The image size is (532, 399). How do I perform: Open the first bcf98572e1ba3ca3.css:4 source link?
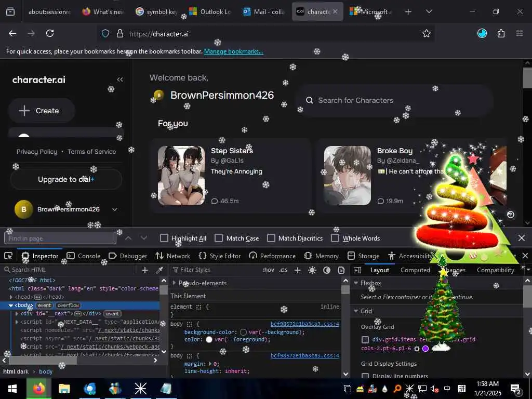click(304, 324)
